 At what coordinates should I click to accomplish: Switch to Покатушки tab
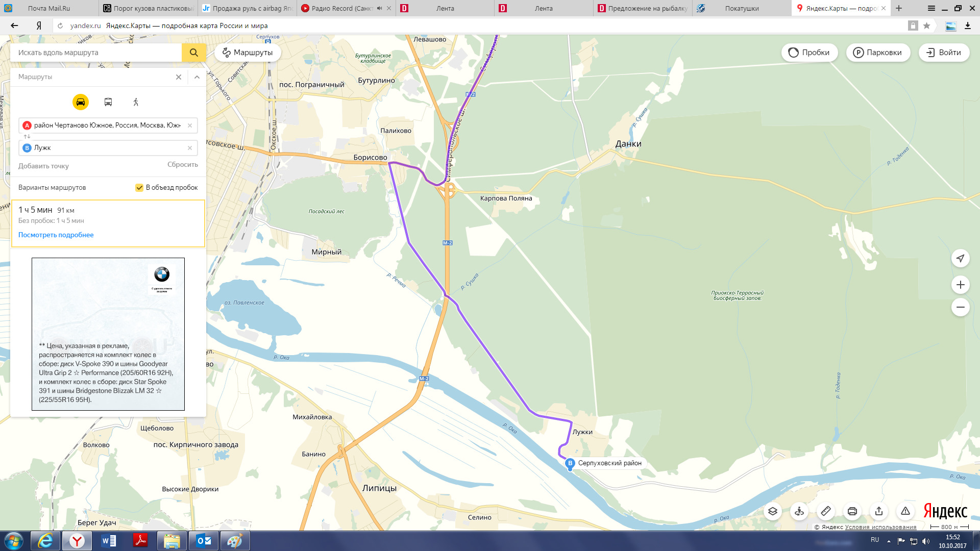click(x=742, y=8)
